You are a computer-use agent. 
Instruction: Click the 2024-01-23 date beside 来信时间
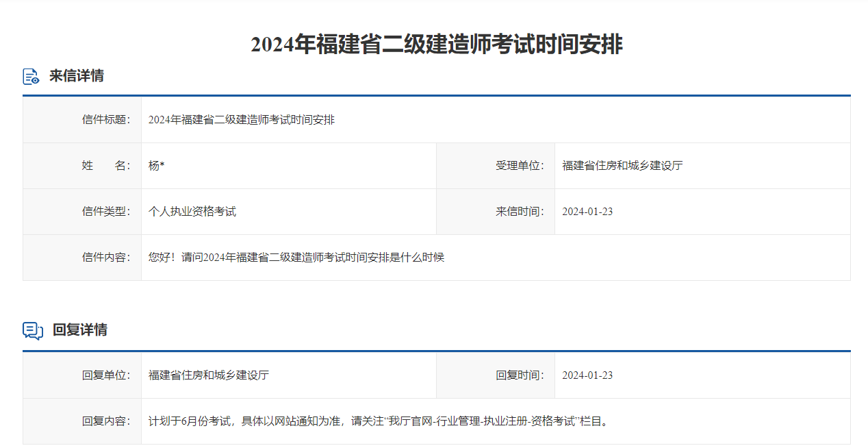tap(587, 211)
